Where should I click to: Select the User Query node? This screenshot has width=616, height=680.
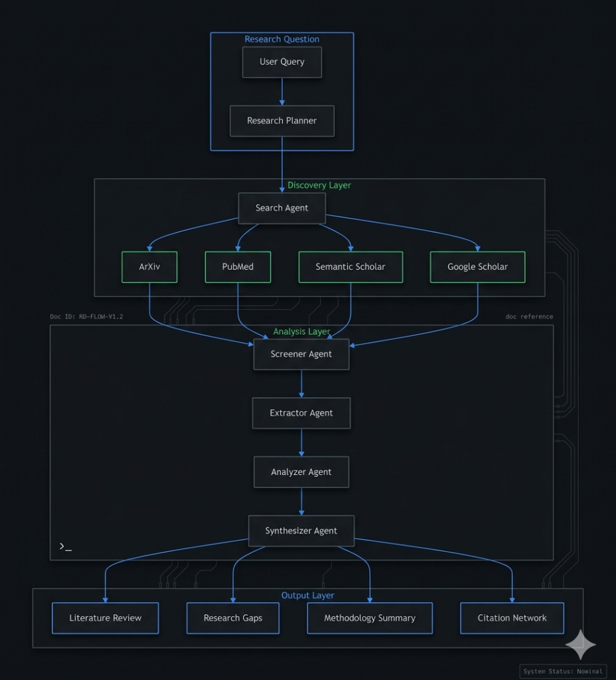[x=282, y=62]
